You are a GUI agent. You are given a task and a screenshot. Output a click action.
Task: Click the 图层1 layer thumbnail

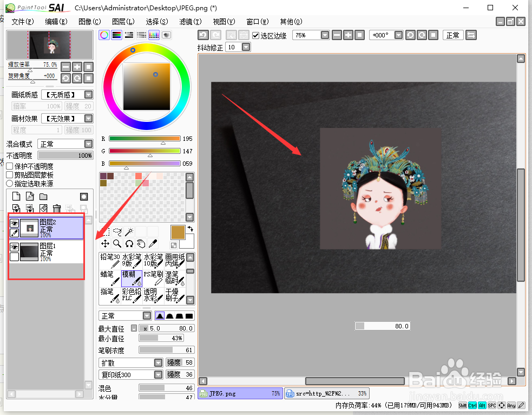(29, 252)
